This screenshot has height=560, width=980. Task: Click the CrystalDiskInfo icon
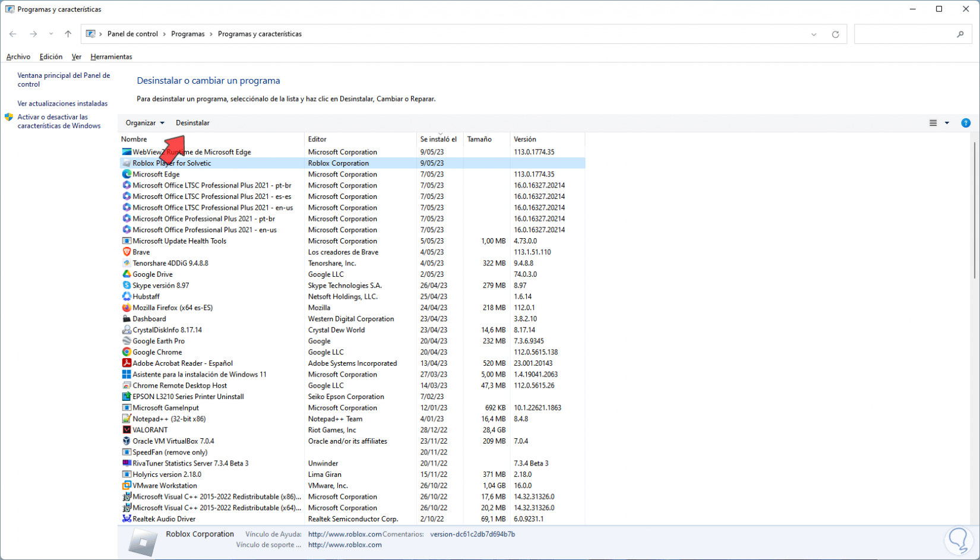127,330
